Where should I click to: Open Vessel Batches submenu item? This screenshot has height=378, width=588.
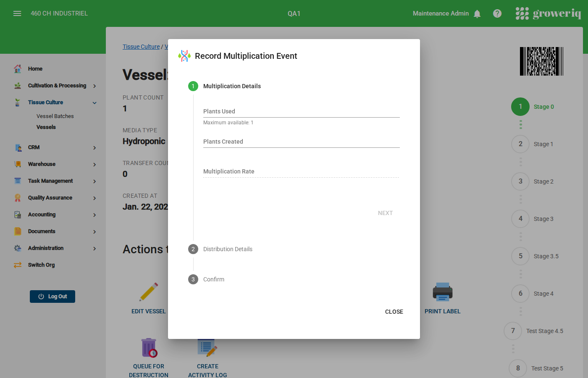(55, 116)
